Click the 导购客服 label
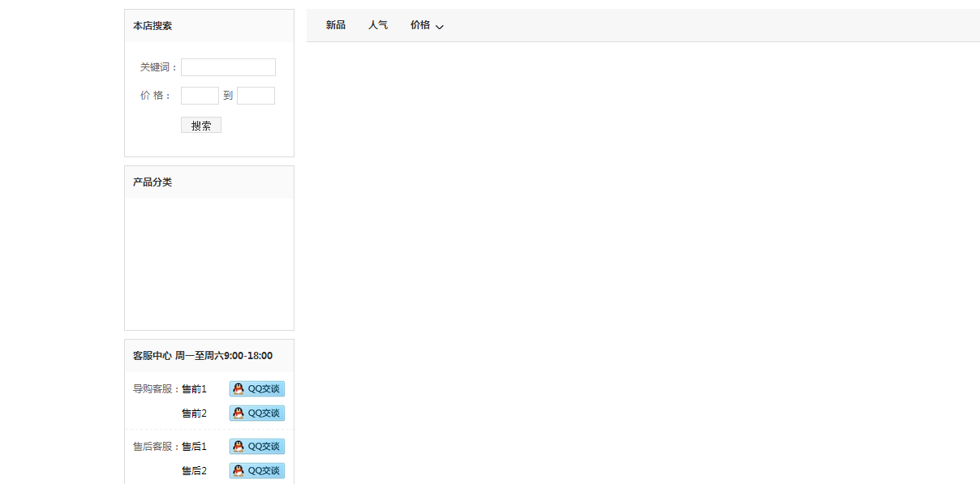 click(x=154, y=389)
